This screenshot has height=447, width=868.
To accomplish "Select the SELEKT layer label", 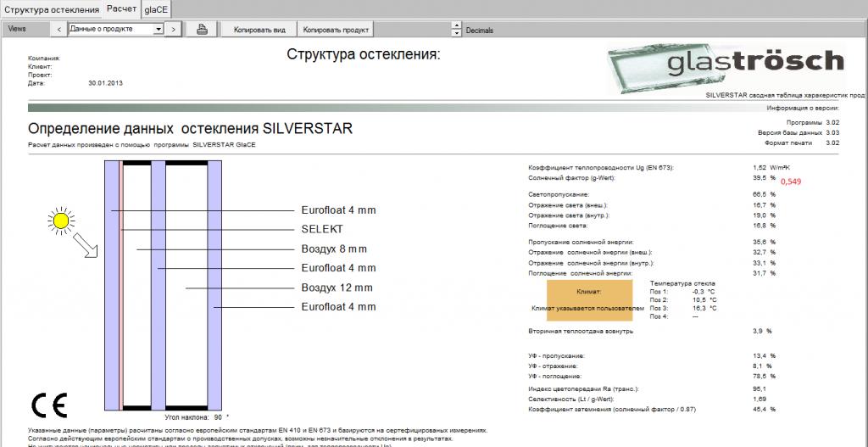I will (x=322, y=229).
